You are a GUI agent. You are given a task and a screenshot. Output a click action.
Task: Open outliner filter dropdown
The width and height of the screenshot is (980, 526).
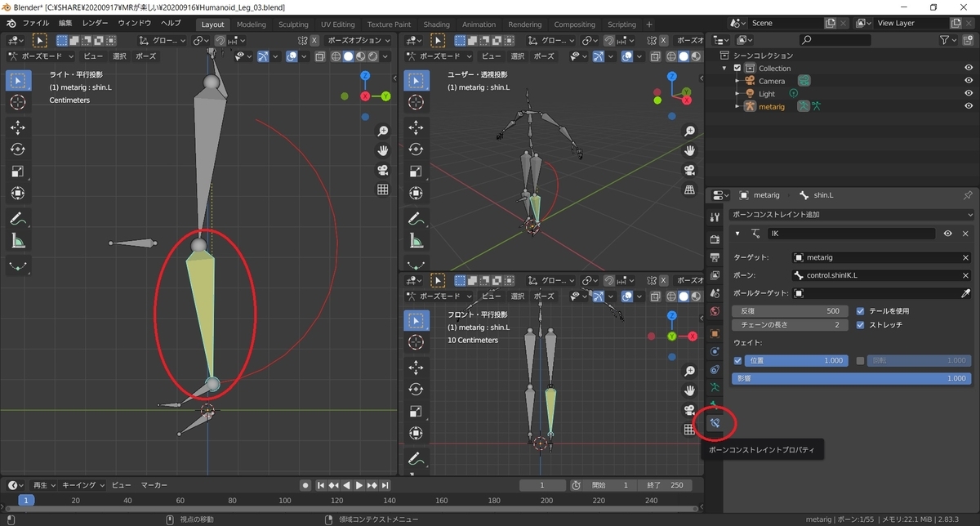(x=947, y=40)
